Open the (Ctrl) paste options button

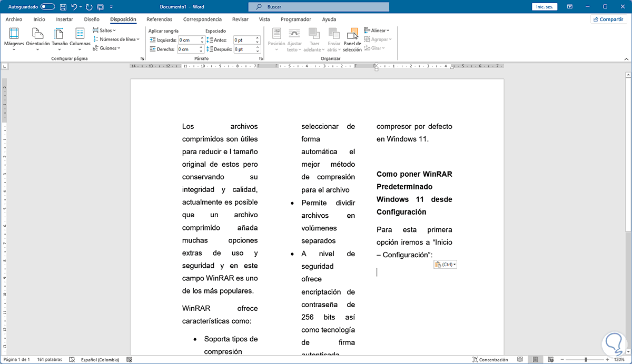[x=445, y=265]
